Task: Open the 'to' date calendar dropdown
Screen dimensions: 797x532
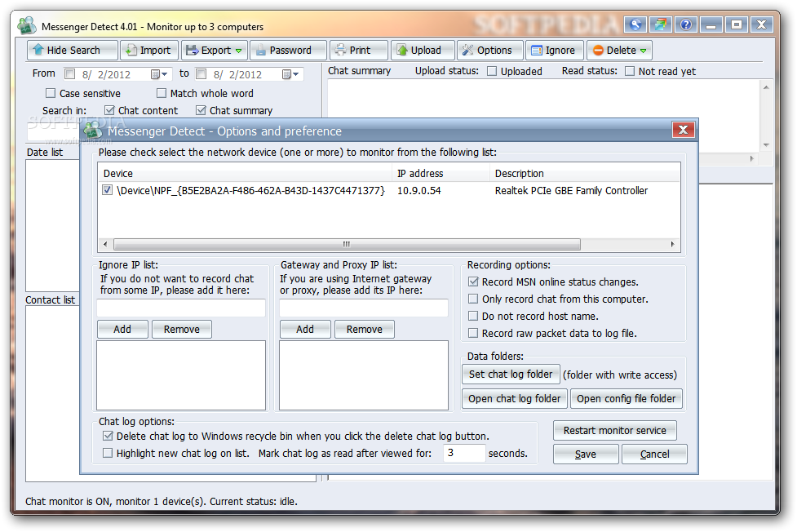Action: (x=290, y=74)
